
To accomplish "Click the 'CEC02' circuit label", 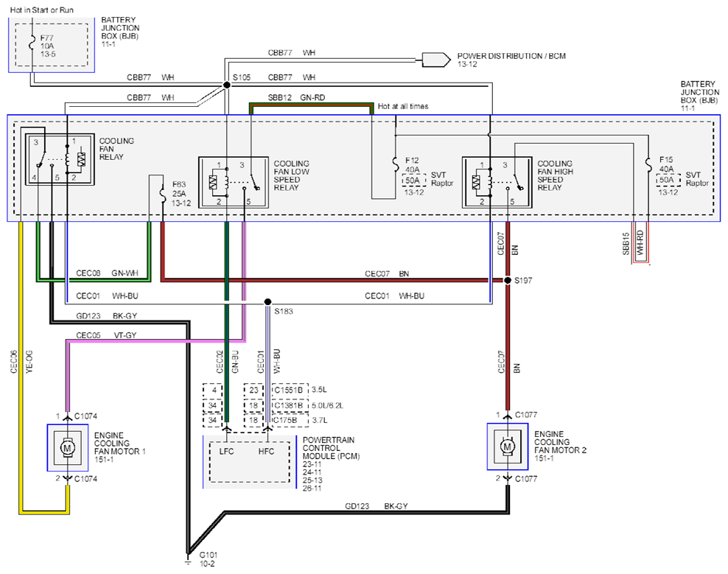I will [220, 362].
